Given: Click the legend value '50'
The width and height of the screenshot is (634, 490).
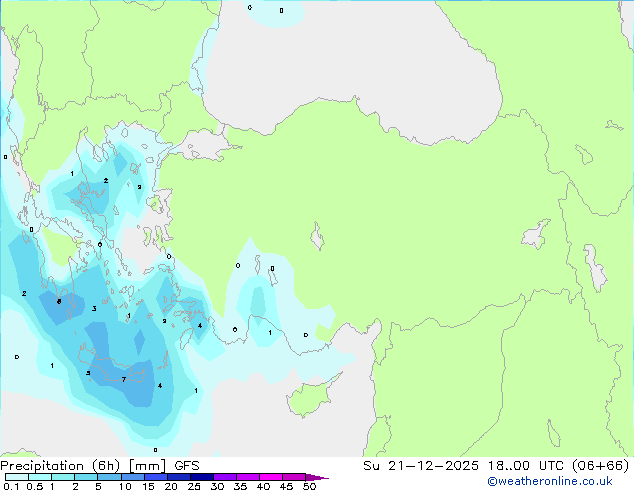Looking at the screenshot, I should pos(309,486).
